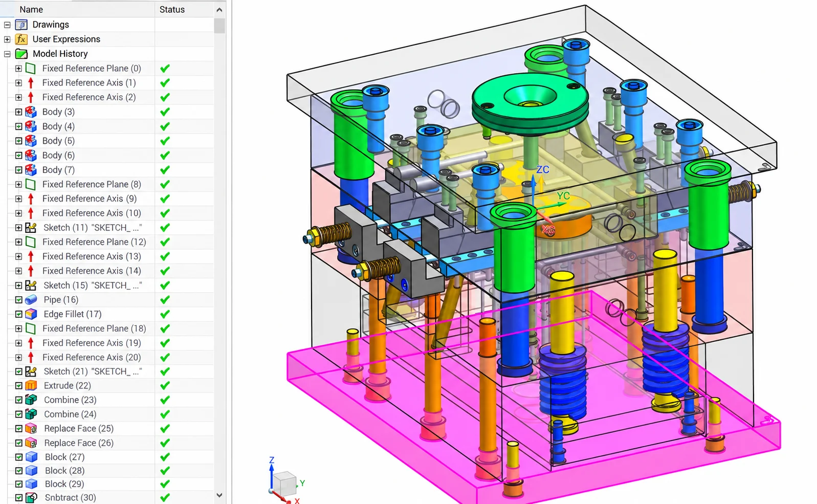817x504 pixels.
Task: Toggle the Body (4) checkbox
Action: (x=18, y=126)
